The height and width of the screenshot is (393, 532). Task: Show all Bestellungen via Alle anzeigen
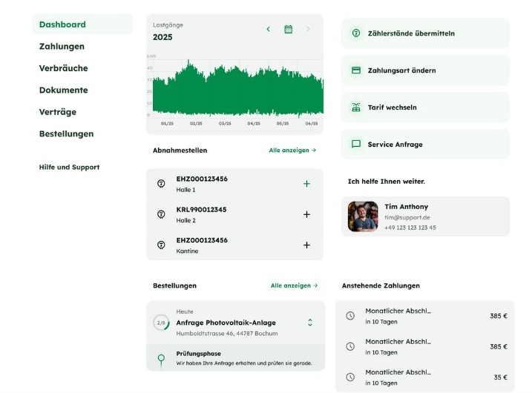pyautogui.click(x=294, y=285)
